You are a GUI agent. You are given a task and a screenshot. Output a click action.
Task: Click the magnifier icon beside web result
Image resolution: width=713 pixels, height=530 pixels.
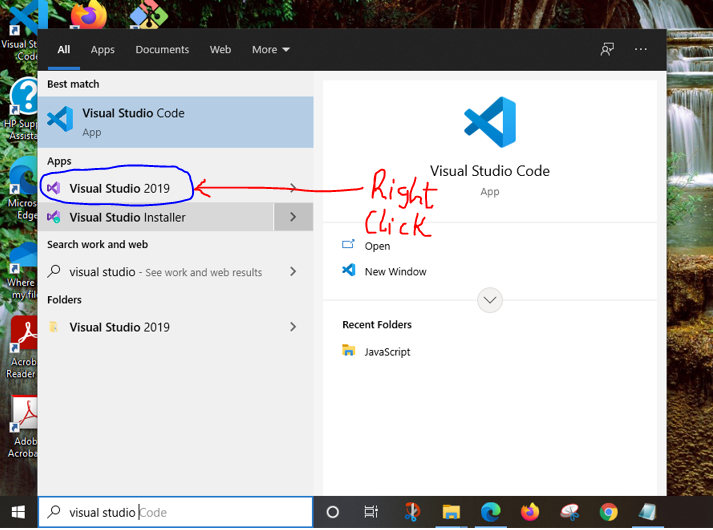point(54,271)
